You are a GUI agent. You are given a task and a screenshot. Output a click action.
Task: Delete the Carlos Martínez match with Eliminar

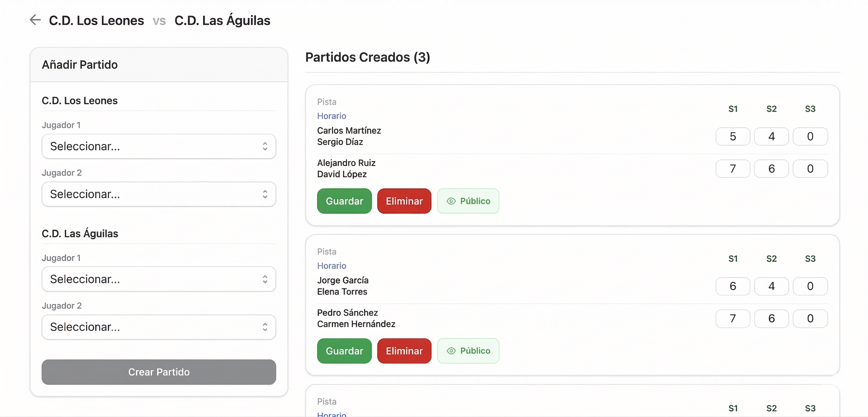point(404,201)
